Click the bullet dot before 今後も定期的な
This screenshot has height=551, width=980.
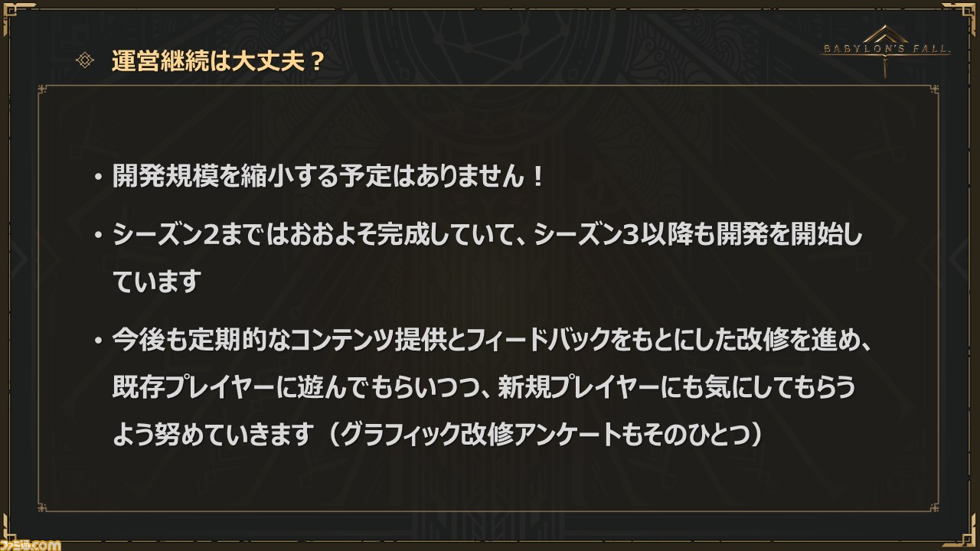(97, 341)
